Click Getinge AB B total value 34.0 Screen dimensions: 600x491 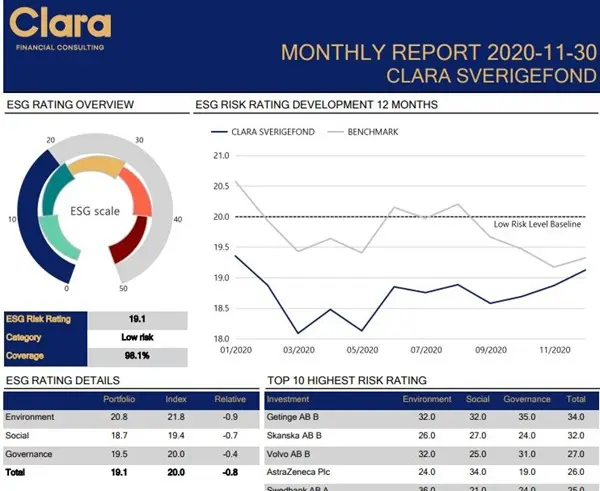pyautogui.click(x=576, y=417)
